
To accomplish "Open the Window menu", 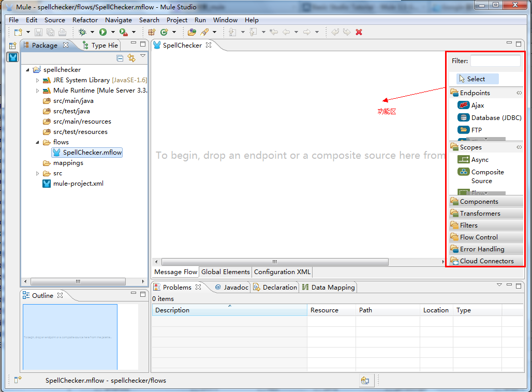I will [x=225, y=20].
